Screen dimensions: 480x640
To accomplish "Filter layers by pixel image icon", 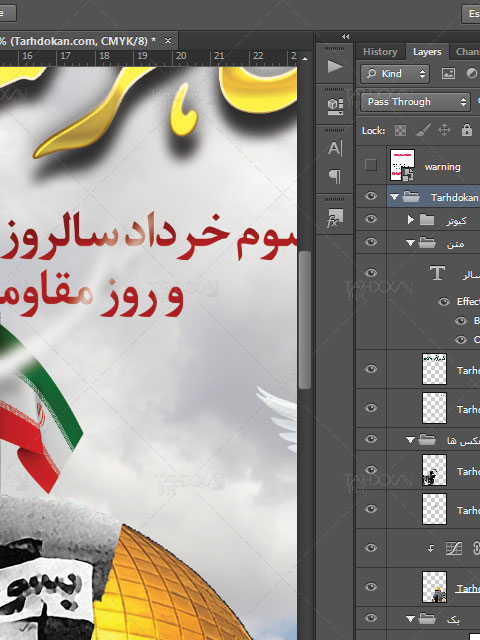I will click(448, 73).
